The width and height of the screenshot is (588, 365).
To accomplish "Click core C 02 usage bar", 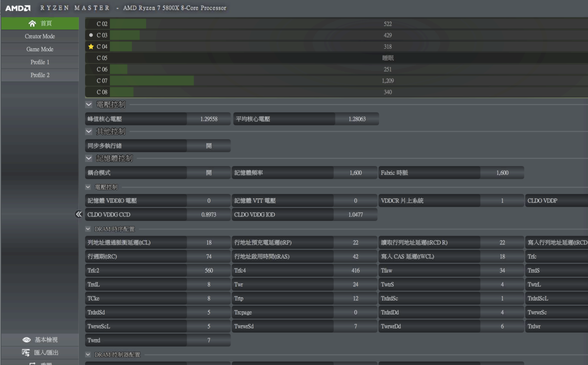I will point(128,24).
